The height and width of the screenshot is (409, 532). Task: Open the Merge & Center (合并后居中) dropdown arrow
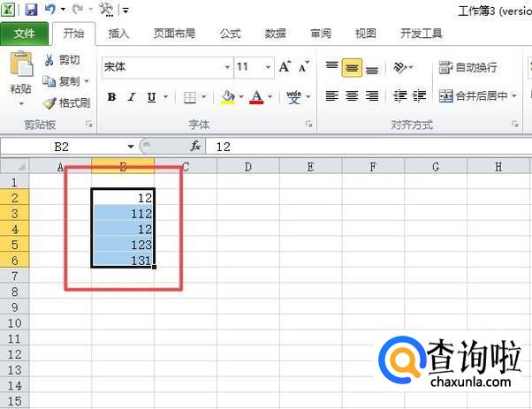click(513, 96)
